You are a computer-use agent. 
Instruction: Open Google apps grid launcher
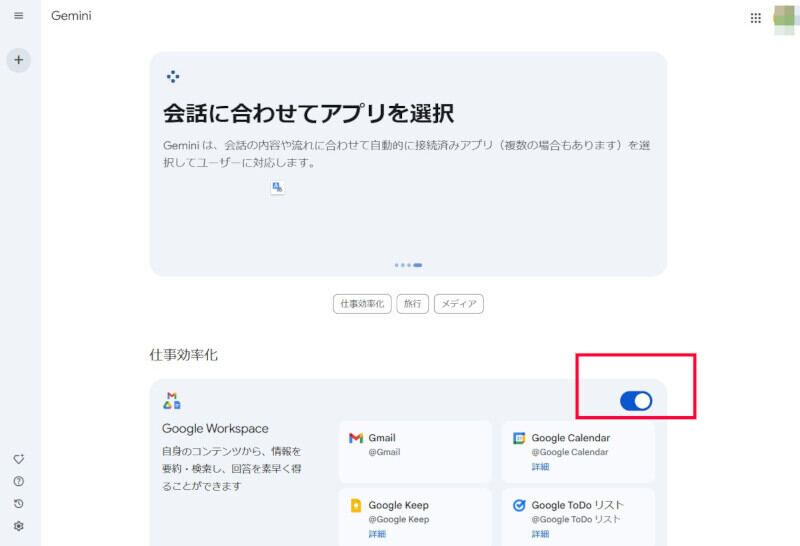click(x=756, y=18)
